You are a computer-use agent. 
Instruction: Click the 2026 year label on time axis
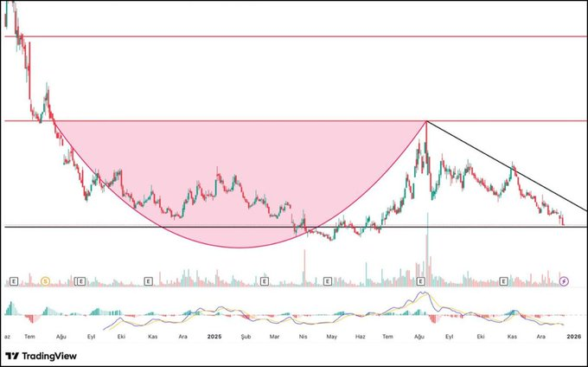(x=574, y=337)
